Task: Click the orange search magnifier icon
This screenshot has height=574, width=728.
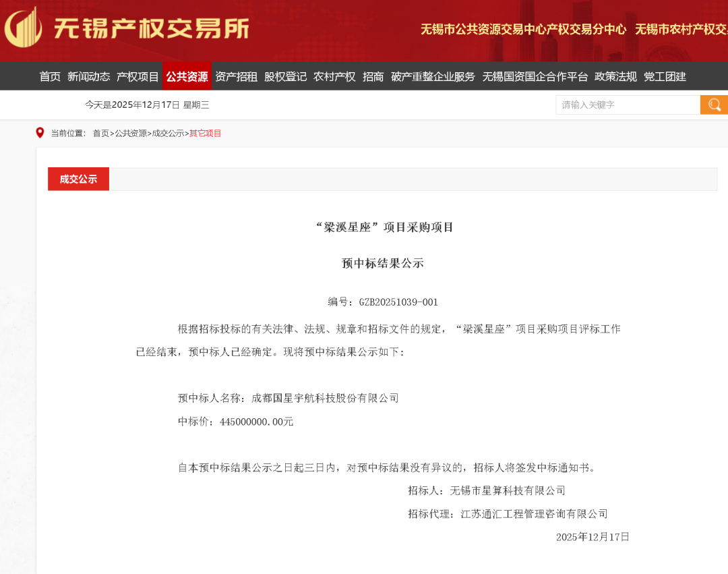Action: tap(714, 105)
